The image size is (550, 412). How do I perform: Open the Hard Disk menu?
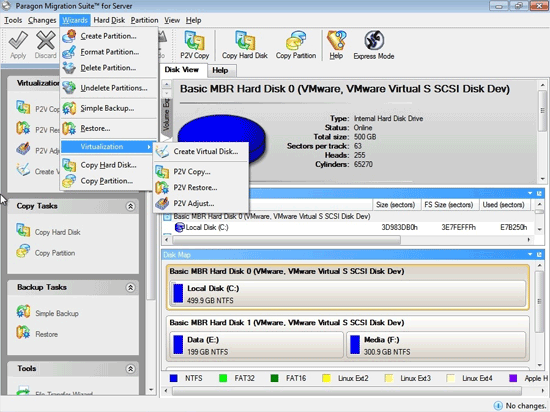(109, 20)
